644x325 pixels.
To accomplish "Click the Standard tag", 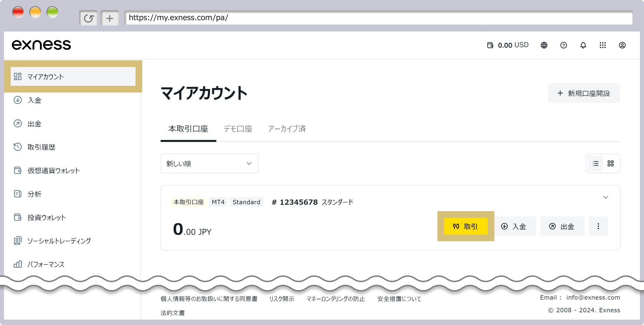I will [x=247, y=202].
